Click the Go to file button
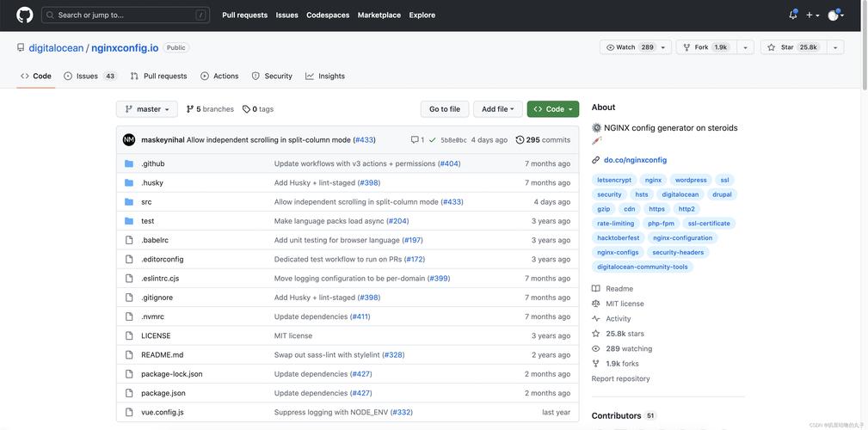Screen dimensions: 868x430 (x=445, y=109)
